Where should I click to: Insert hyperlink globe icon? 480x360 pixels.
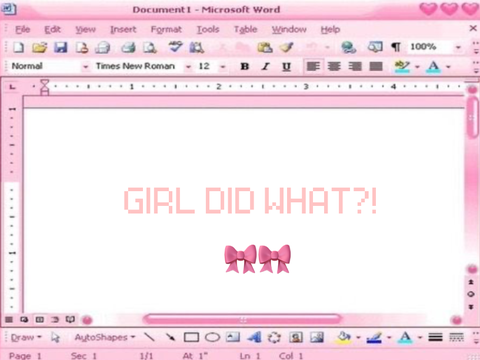point(349,47)
